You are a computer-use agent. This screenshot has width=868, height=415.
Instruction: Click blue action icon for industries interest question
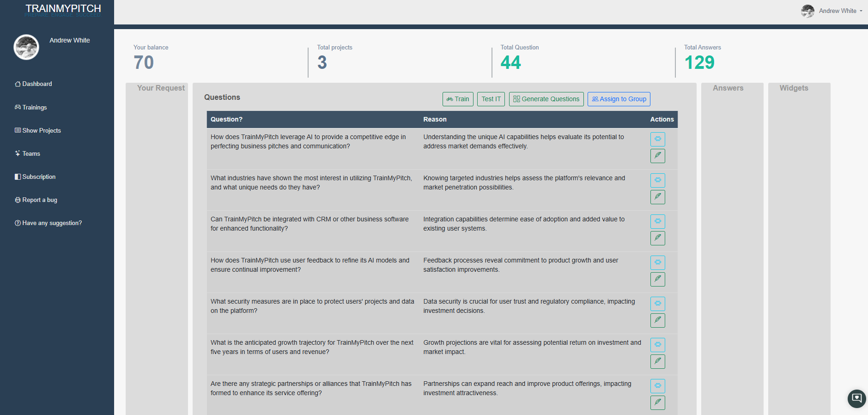(658, 180)
